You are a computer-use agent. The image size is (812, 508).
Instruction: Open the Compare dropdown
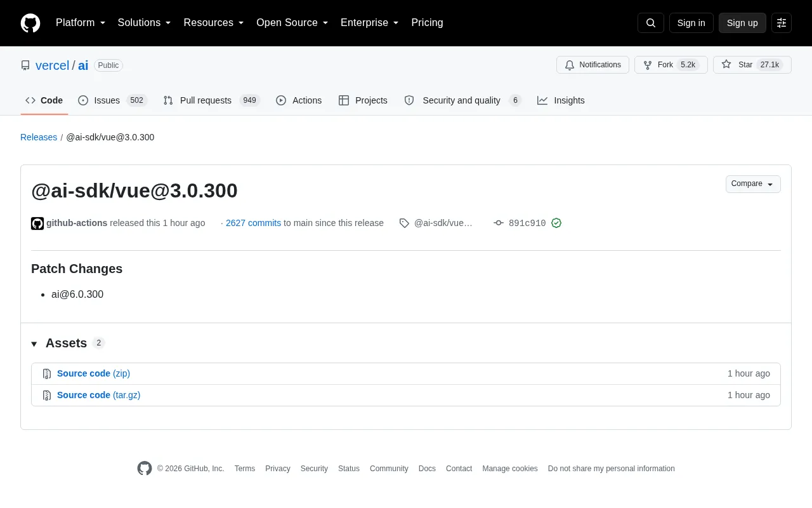753,184
